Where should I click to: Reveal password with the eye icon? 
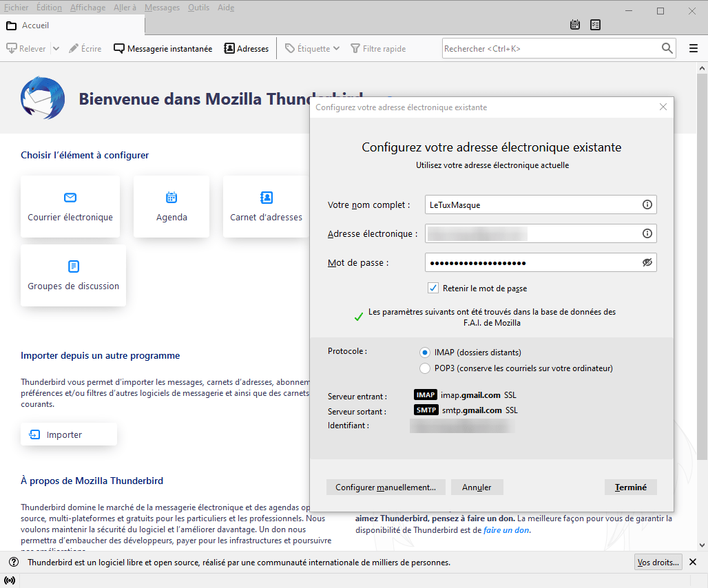(647, 262)
